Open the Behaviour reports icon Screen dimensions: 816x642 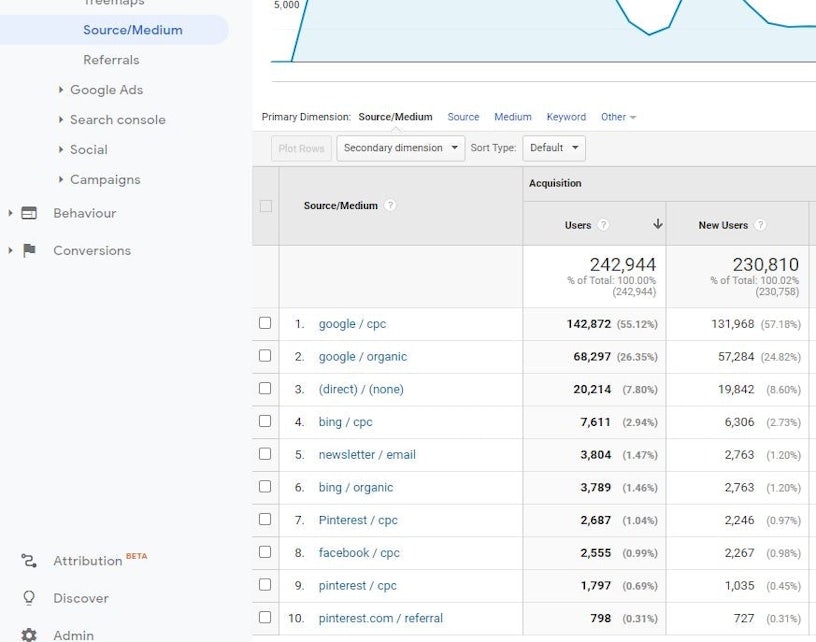[x=29, y=213]
